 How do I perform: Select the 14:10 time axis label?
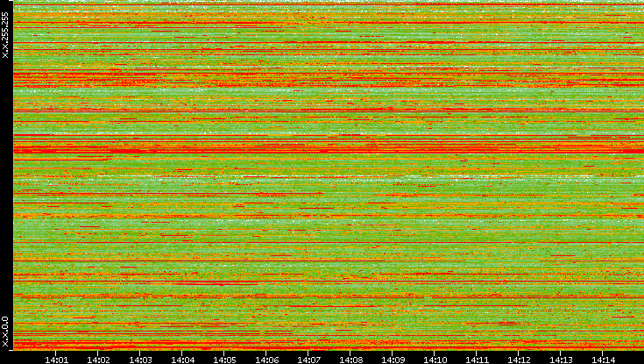point(435,360)
